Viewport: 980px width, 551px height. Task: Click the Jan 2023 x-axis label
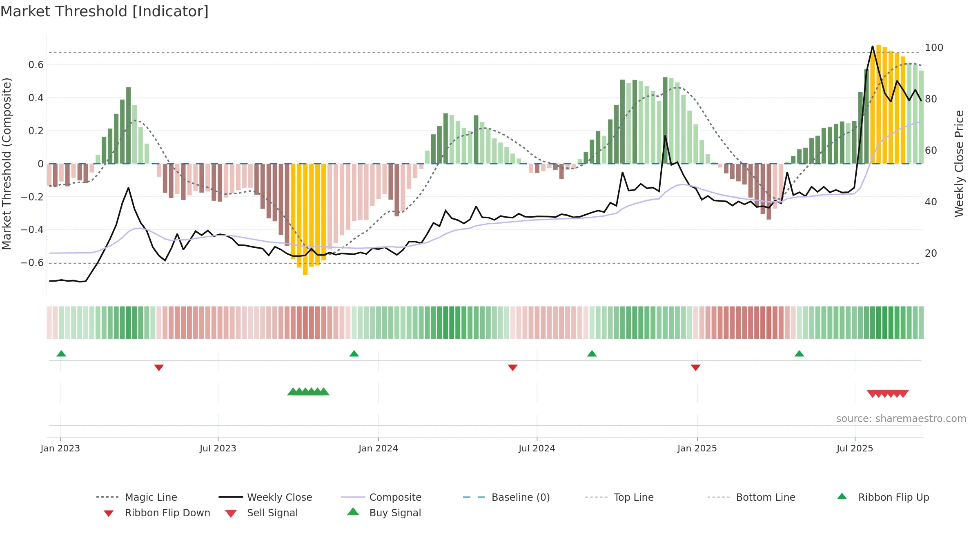(60, 448)
